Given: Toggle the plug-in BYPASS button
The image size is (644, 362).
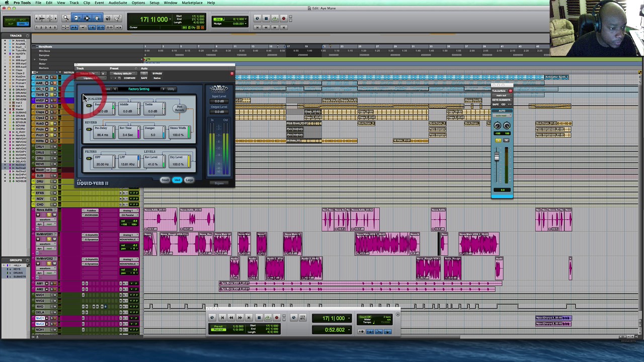Looking at the screenshot, I should [157, 73].
